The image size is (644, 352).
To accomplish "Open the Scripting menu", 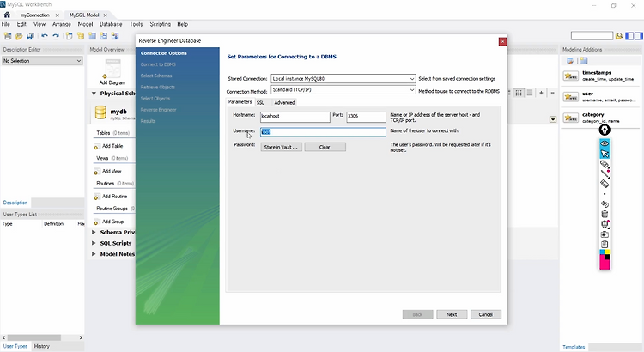I will coord(161,25).
